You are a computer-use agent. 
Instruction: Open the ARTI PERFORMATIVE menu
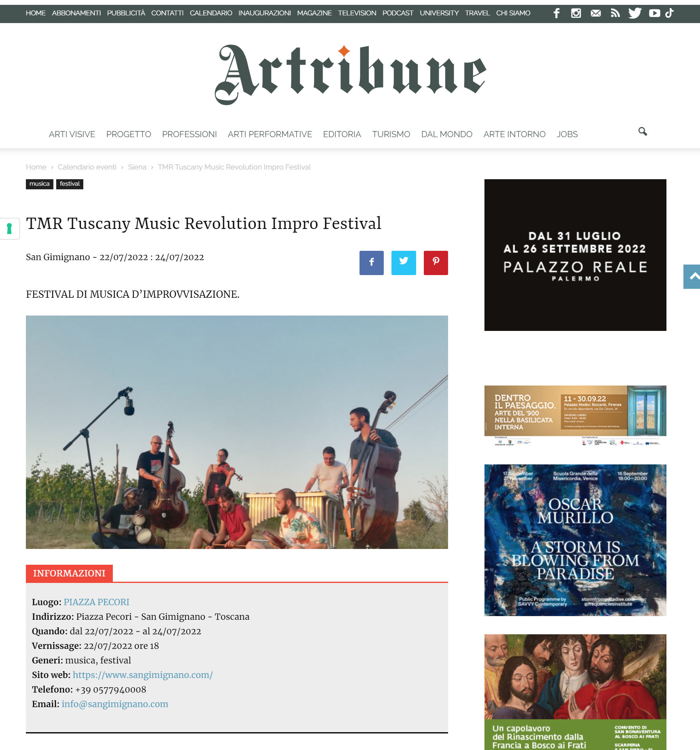pos(270,134)
